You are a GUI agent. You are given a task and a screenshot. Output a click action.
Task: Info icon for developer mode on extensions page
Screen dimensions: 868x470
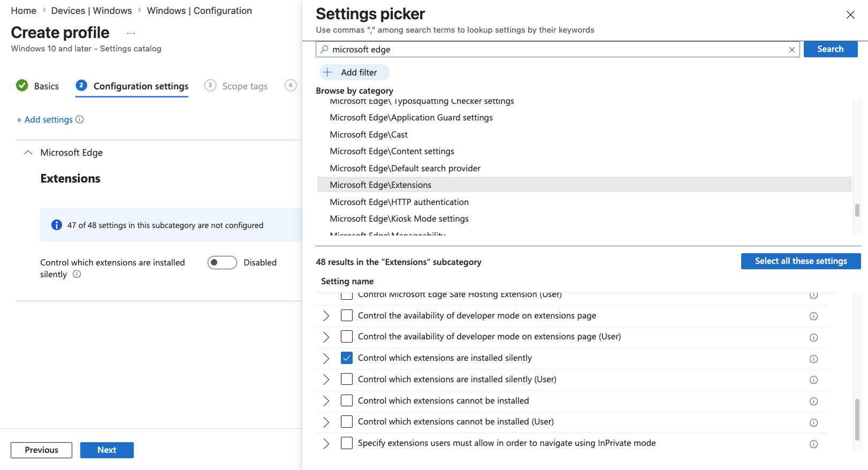(x=813, y=316)
